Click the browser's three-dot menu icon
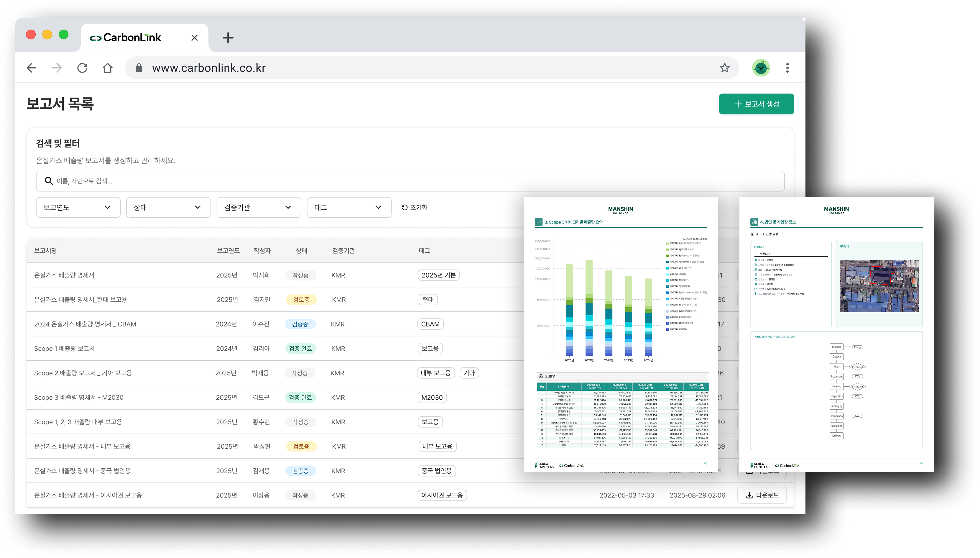This screenshot has height=558, width=980. pyautogui.click(x=788, y=68)
